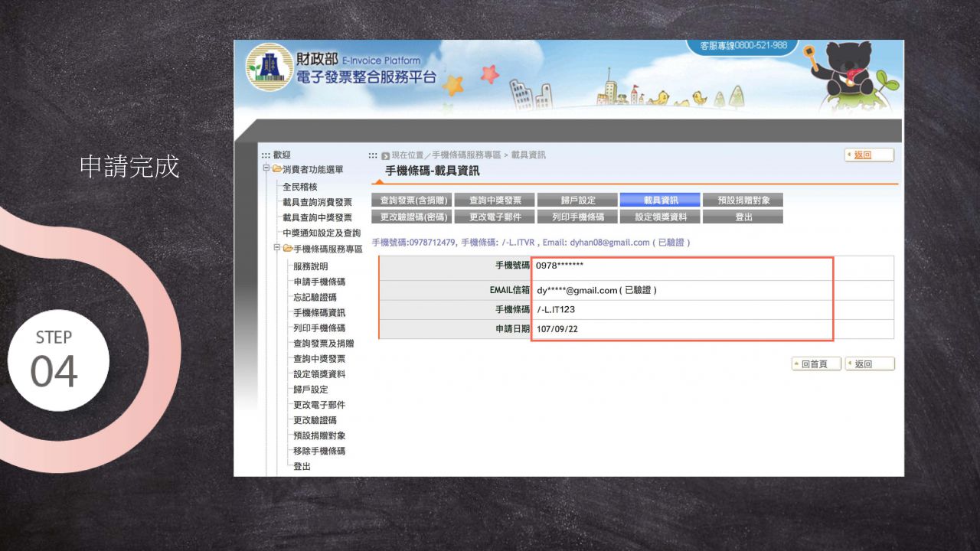Open 中獎通知設定及查詢 menu item
980x551 pixels.
tap(321, 233)
